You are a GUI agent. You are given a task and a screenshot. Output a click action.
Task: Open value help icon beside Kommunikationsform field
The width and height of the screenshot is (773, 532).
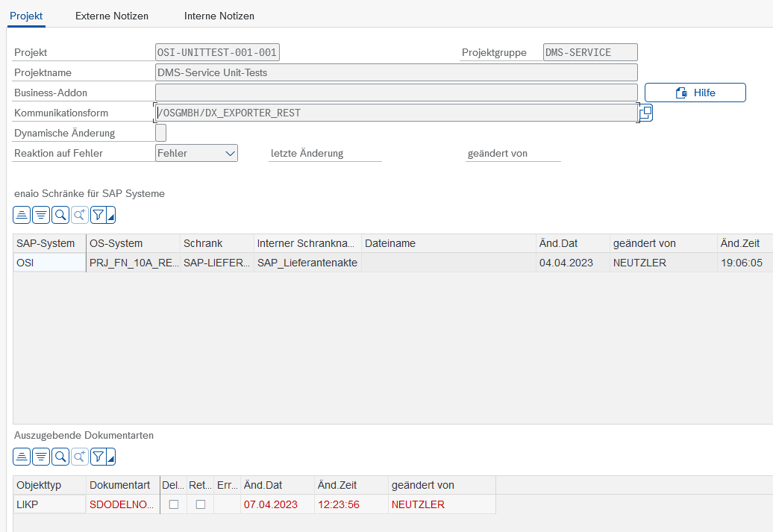(x=646, y=113)
